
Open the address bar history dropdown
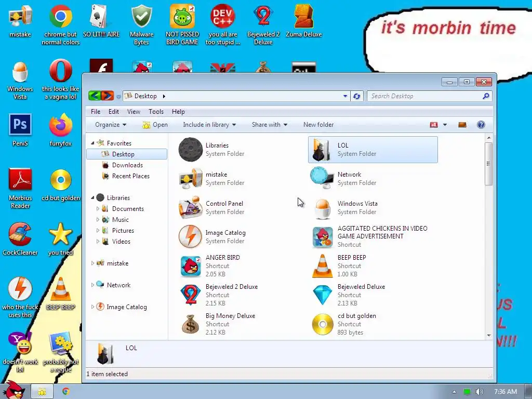click(345, 96)
